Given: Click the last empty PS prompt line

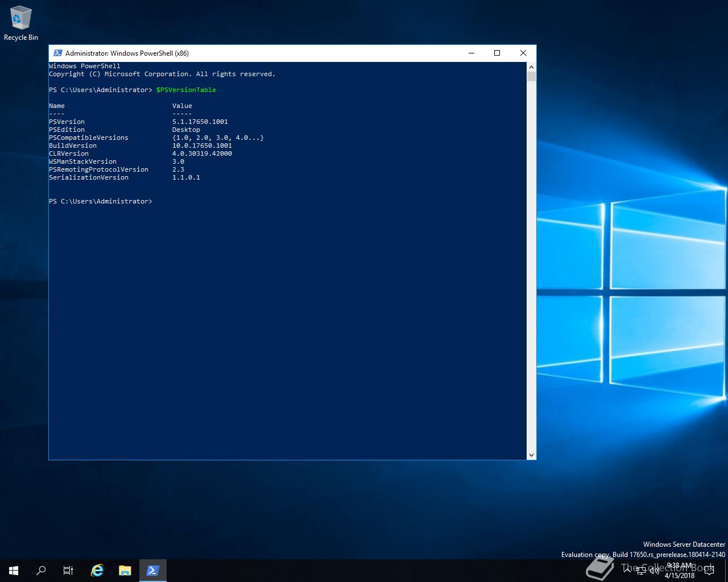Looking at the screenshot, I should 101,201.
